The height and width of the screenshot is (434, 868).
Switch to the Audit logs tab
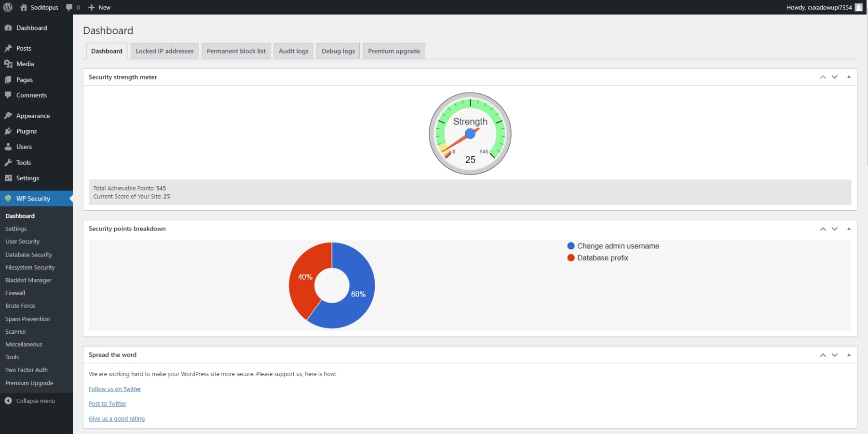click(x=293, y=51)
